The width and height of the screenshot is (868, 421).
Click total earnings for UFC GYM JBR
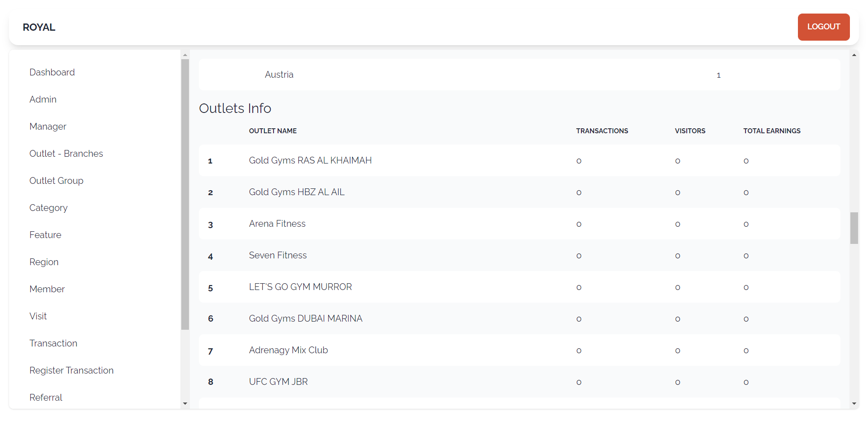click(746, 383)
